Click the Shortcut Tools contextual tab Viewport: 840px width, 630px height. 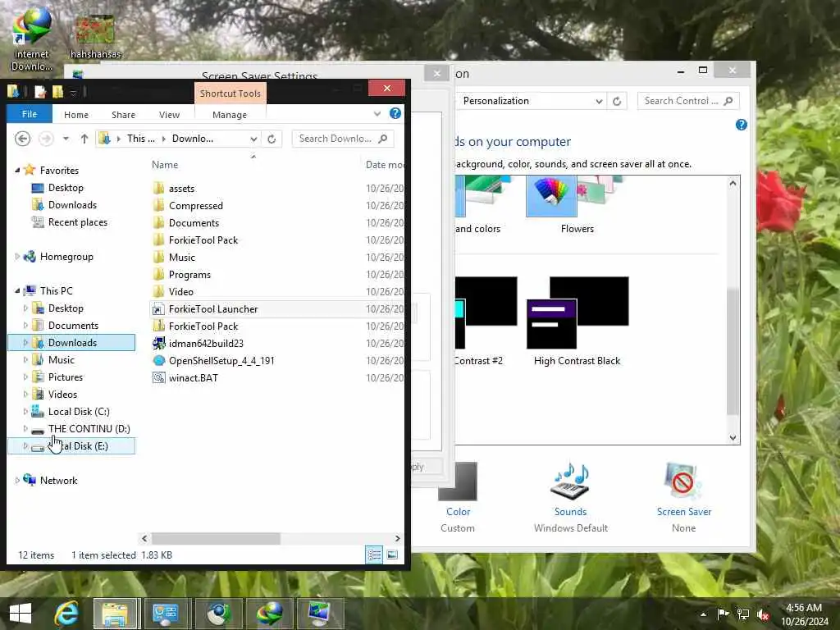coord(231,94)
